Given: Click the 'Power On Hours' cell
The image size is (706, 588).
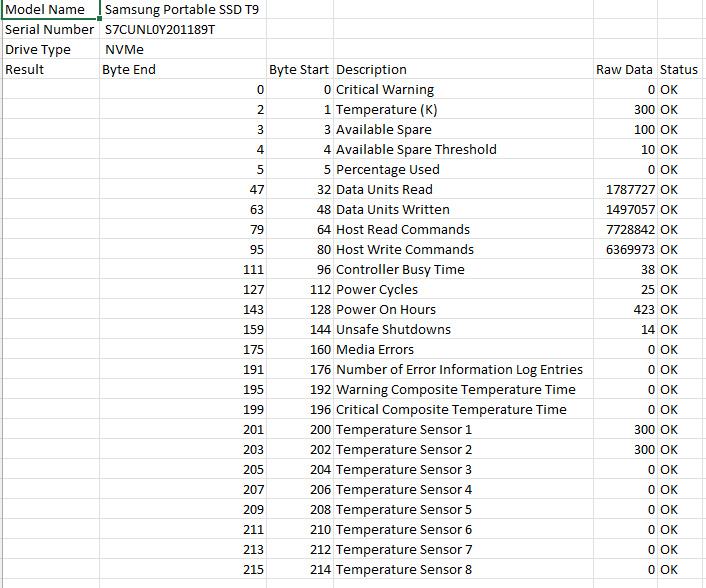Looking at the screenshot, I should 463,309.
